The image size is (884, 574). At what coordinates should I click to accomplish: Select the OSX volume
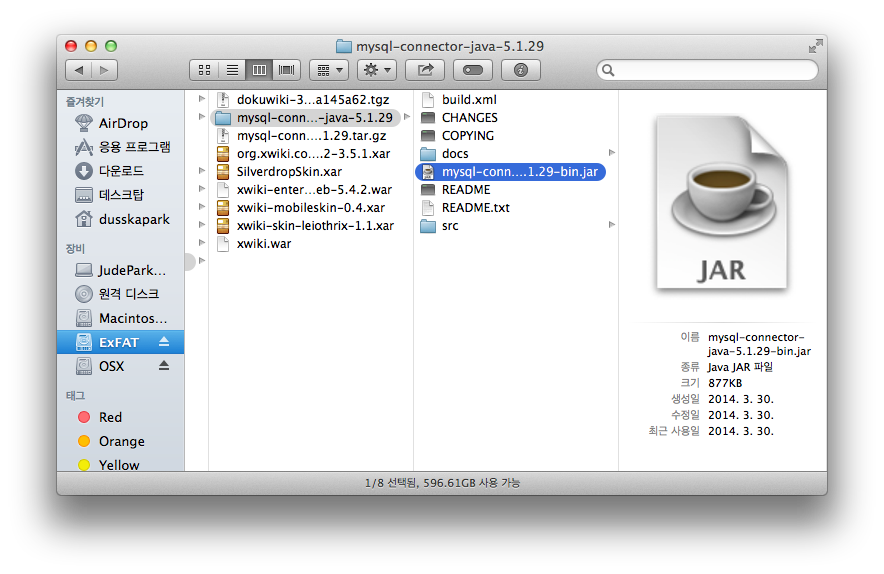point(112,367)
